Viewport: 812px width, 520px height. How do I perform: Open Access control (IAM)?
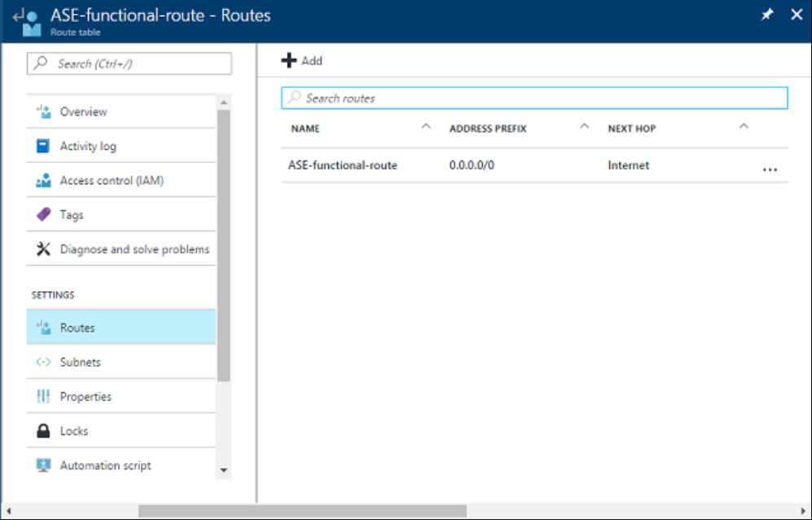tap(121, 180)
